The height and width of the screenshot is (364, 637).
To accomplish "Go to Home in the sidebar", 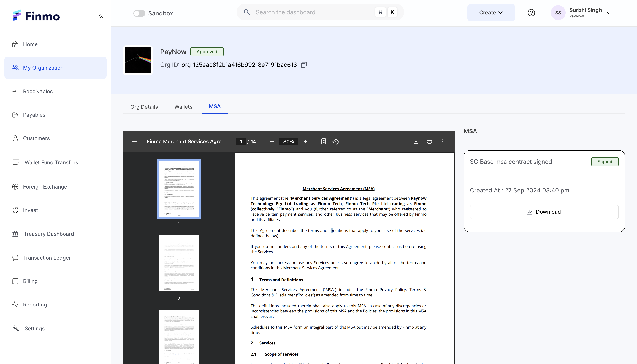I will 55,44.
